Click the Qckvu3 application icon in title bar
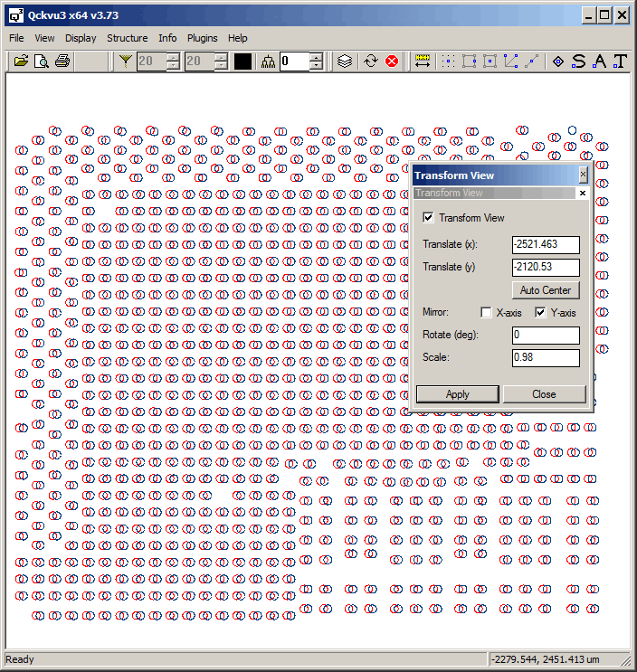The width and height of the screenshot is (637, 672). coord(16,15)
